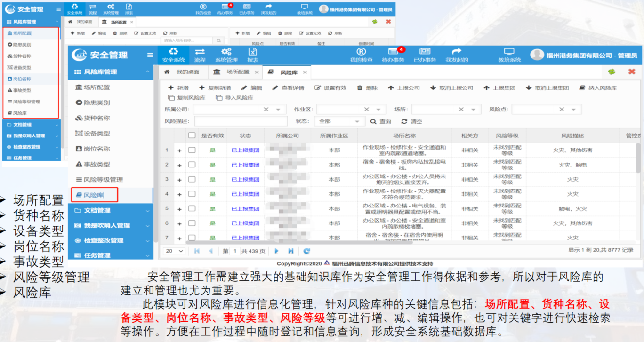Click red X close-all icon on front window tab bar
Screen dimensions: 644x342
point(632,72)
